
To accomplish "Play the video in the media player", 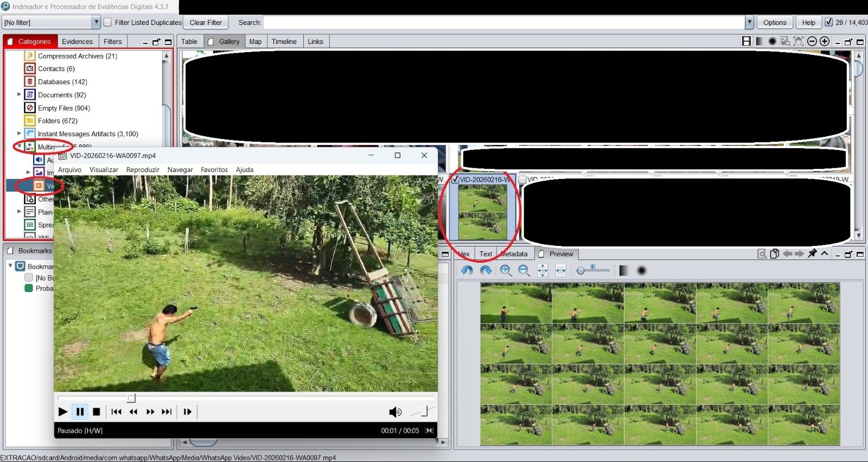I will (x=63, y=412).
